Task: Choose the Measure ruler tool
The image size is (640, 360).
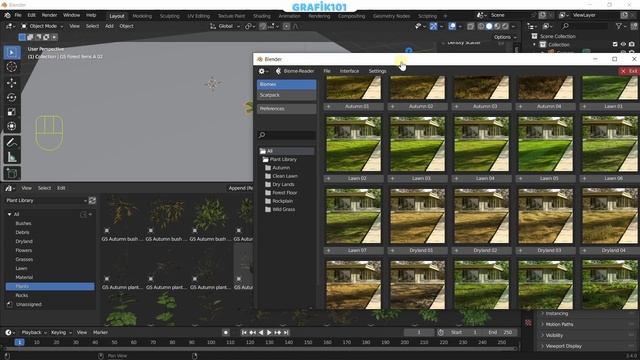Action: 11,157
